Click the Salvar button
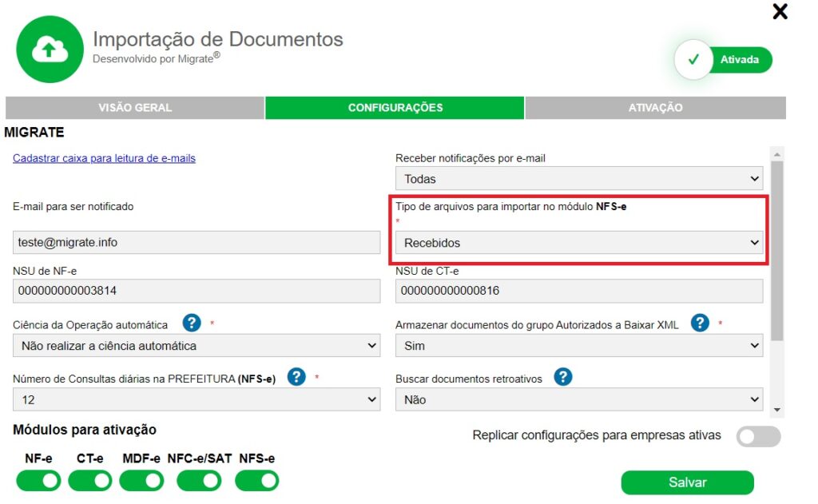 click(687, 482)
